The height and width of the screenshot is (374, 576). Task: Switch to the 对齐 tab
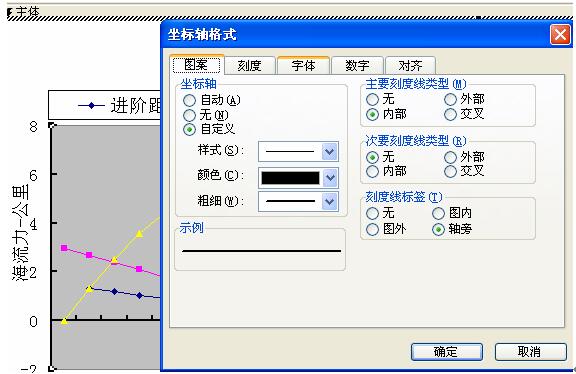[411, 66]
